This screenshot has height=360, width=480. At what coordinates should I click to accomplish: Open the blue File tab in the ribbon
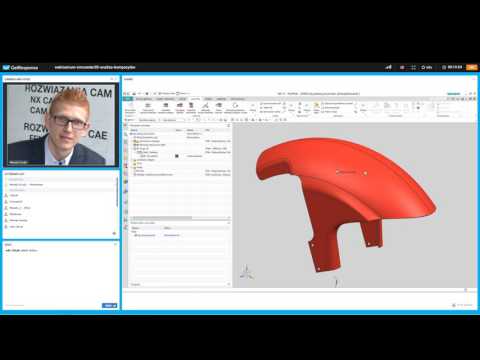click(128, 99)
